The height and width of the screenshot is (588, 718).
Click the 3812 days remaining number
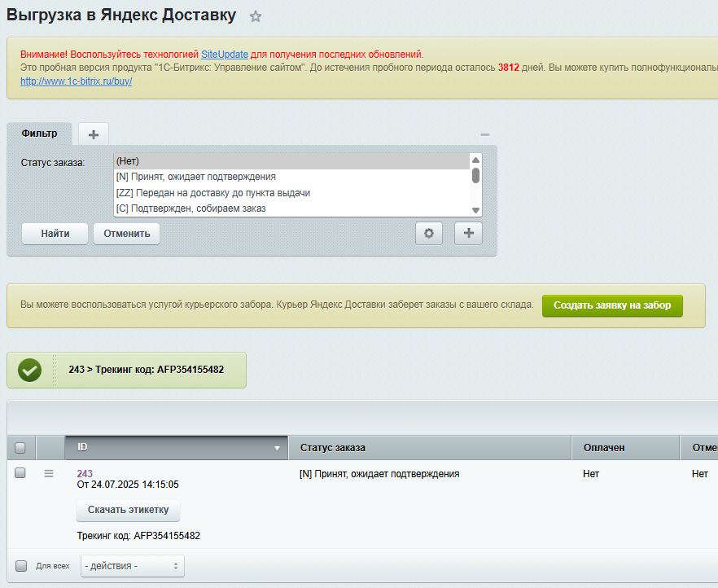coord(508,68)
